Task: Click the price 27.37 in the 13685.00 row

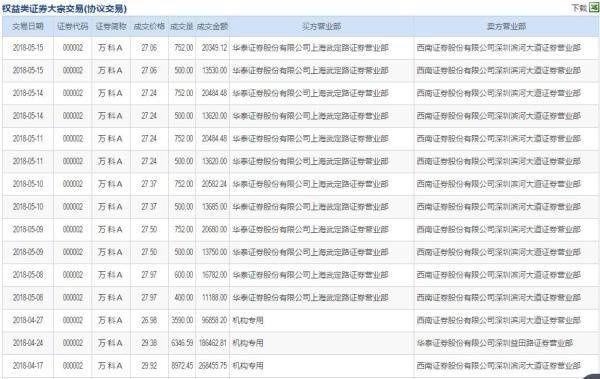Action: tap(149, 207)
